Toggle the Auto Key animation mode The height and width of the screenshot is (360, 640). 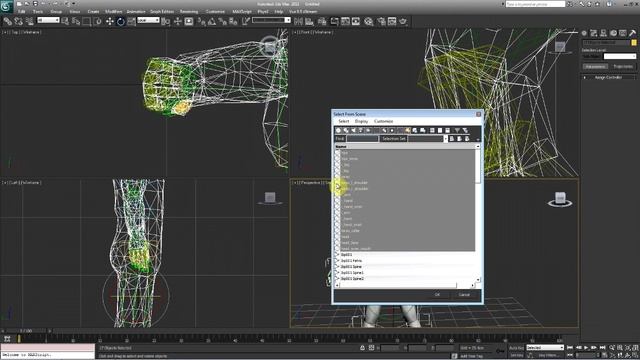[x=516, y=348]
